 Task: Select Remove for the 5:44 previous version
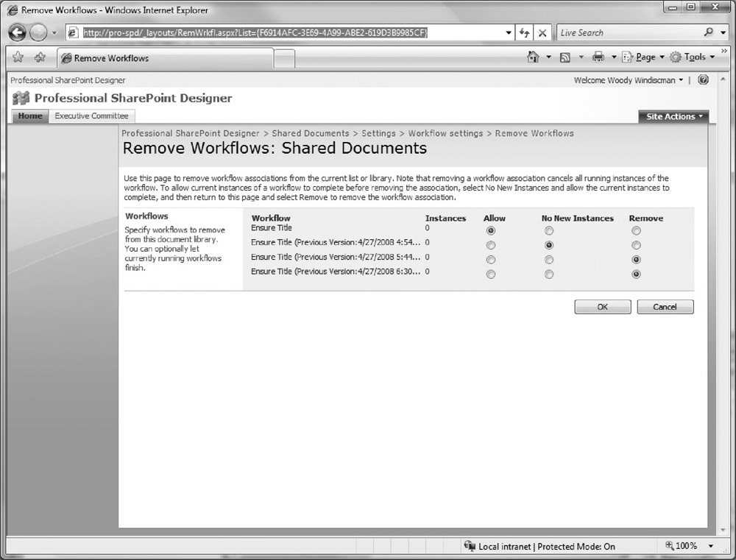pos(636,260)
